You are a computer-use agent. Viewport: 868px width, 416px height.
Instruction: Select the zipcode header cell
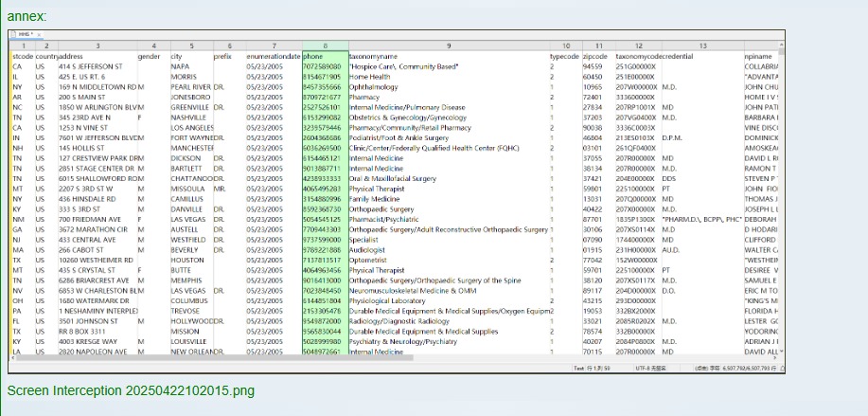click(x=593, y=57)
